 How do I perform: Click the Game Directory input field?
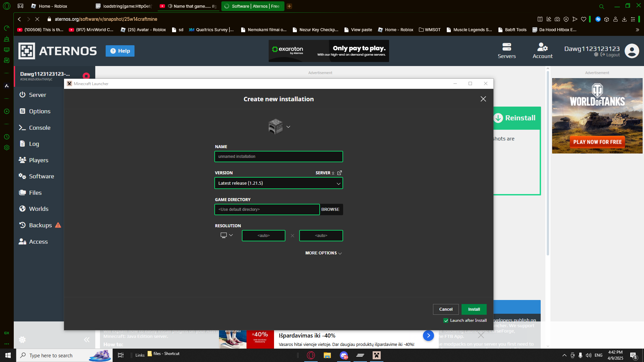(x=267, y=209)
